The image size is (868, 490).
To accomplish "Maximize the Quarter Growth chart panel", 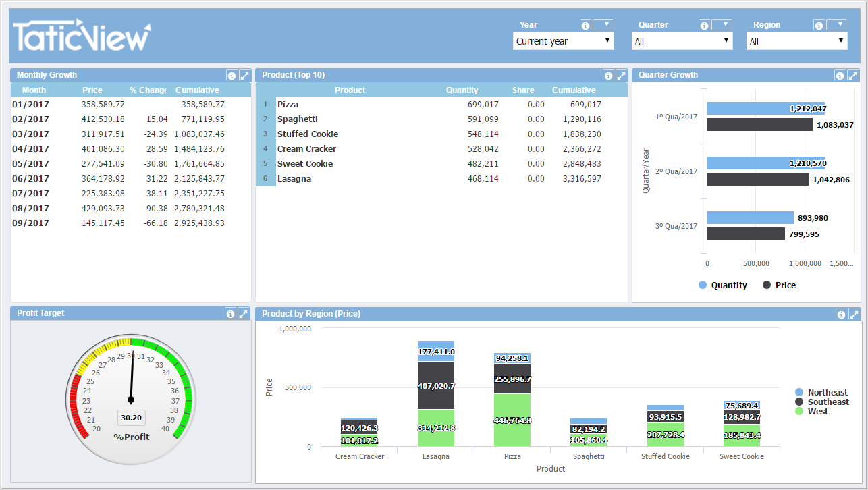I will click(852, 75).
